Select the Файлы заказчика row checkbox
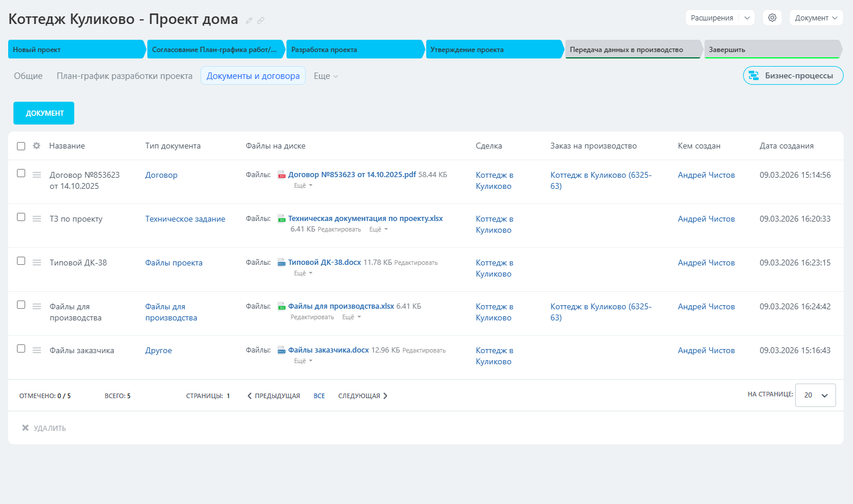The width and height of the screenshot is (853, 504). tap(21, 348)
